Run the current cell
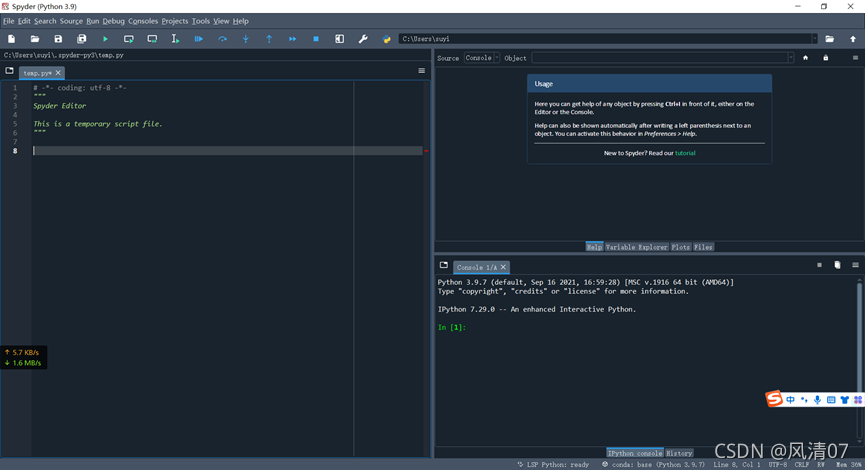The image size is (865, 470). point(129,39)
